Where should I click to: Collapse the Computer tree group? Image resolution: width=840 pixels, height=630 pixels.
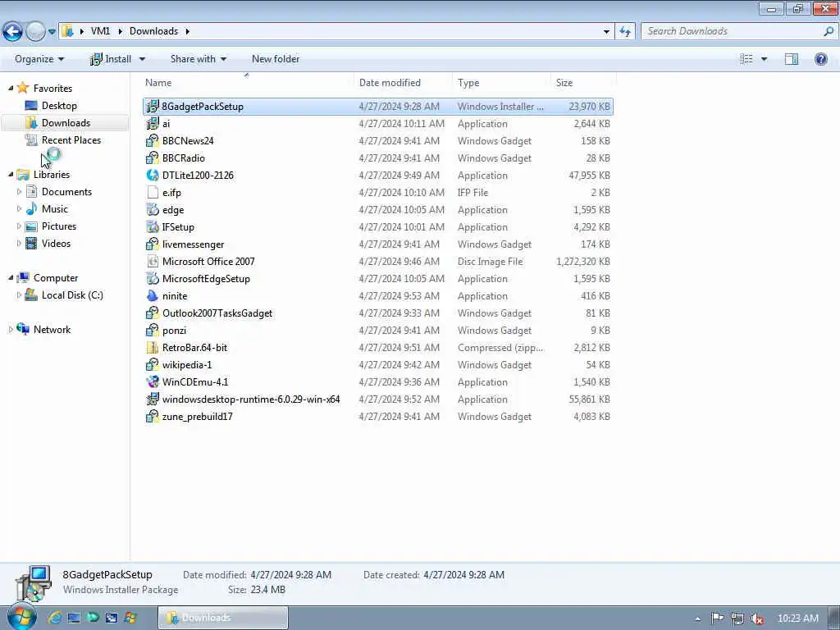pyautogui.click(x=11, y=277)
